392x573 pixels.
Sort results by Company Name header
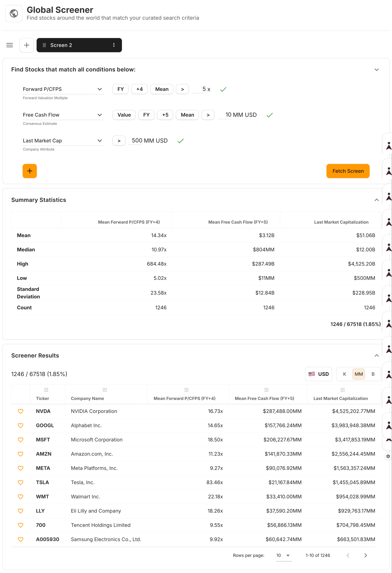(x=87, y=398)
